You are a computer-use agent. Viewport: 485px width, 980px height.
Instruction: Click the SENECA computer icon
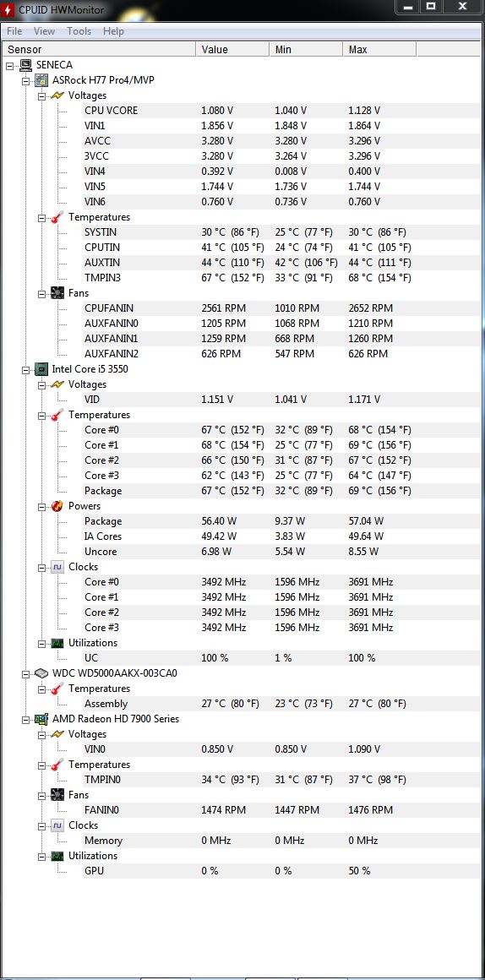tap(26, 65)
